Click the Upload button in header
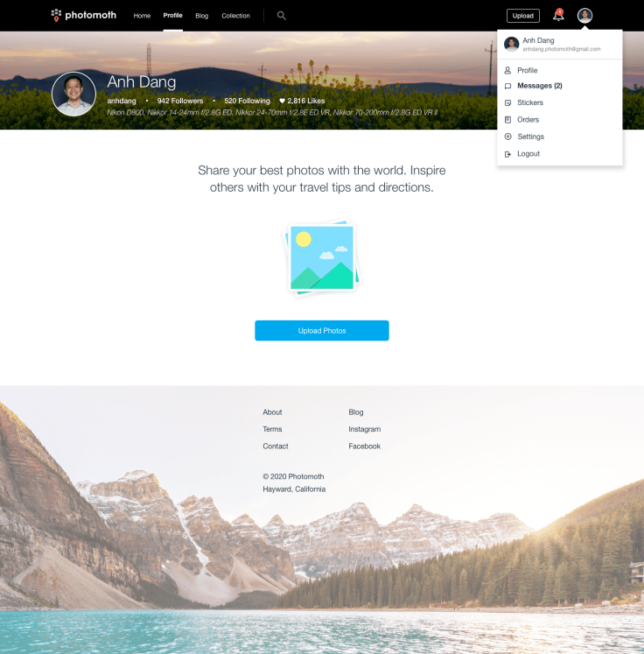The image size is (644, 654). (523, 16)
